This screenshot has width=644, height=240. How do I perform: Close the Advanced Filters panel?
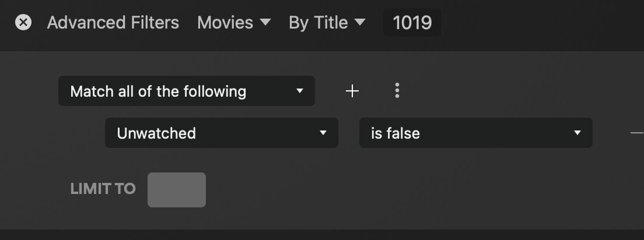point(23,23)
